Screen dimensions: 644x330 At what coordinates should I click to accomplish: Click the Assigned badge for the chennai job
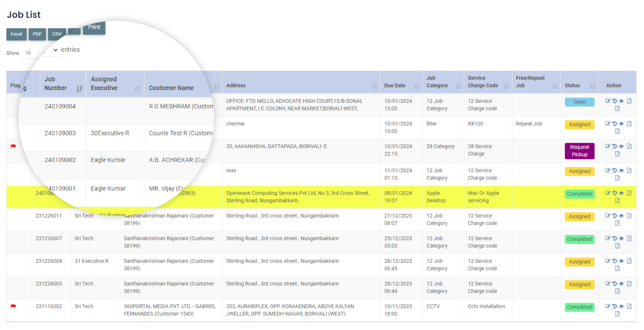click(x=580, y=124)
